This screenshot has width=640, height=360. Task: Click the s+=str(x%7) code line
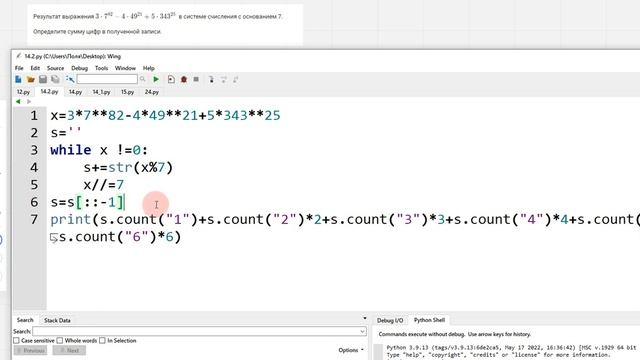click(x=128, y=167)
